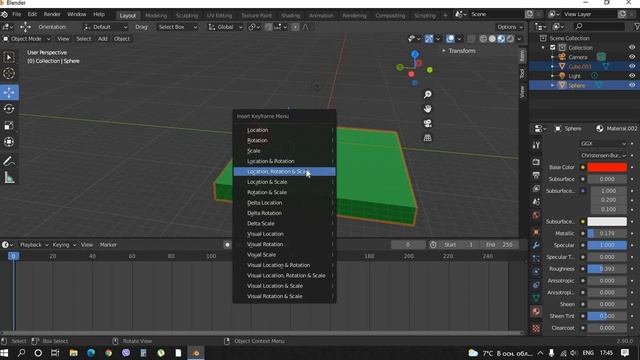Open the World properties tab icon
640x360 pixels.
point(536,215)
